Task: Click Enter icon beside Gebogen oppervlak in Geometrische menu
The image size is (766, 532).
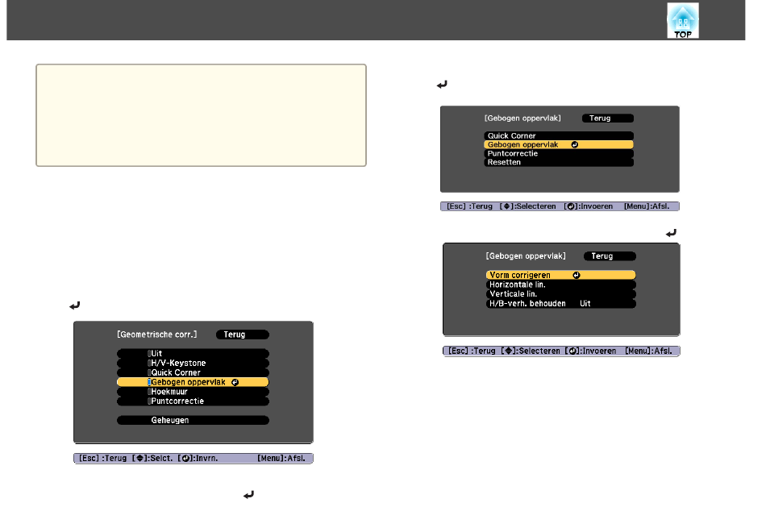Action: point(234,382)
